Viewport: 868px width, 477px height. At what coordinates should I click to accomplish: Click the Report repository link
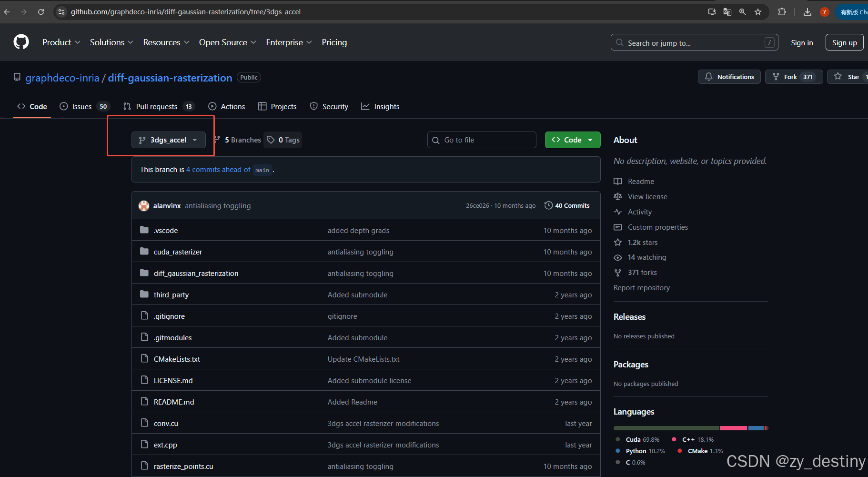[642, 288]
